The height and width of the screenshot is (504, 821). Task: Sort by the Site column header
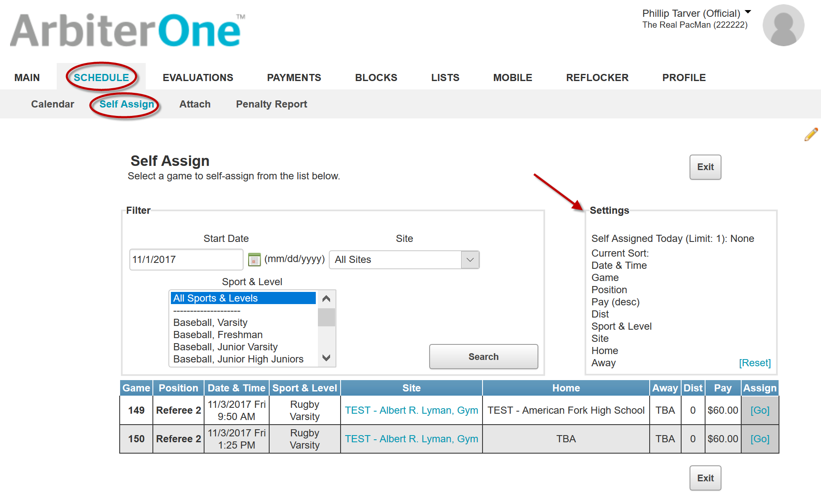[x=412, y=388]
